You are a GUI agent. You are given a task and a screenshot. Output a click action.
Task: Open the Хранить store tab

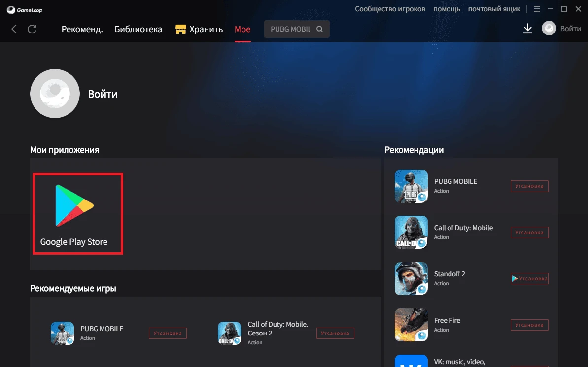tap(200, 29)
